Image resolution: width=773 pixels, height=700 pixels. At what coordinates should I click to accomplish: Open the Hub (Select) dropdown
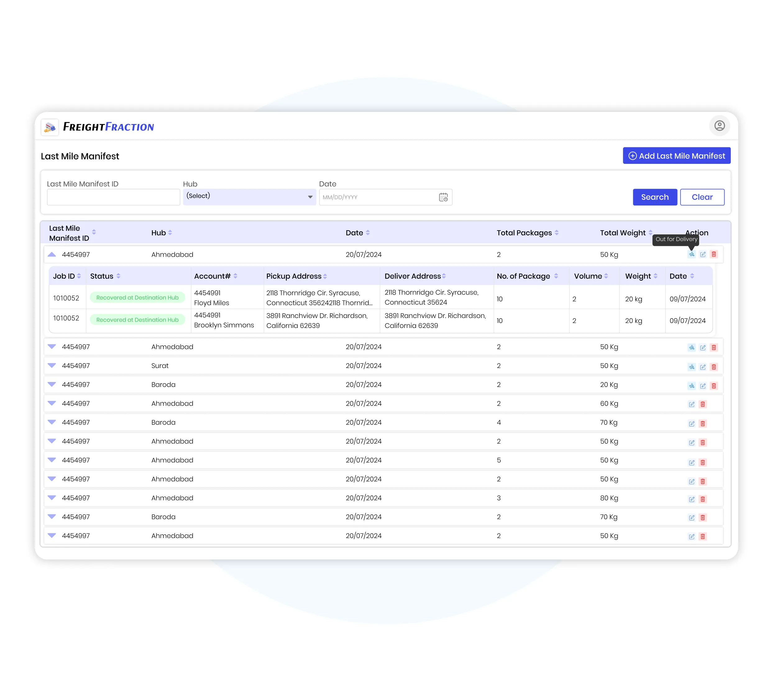(x=249, y=196)
